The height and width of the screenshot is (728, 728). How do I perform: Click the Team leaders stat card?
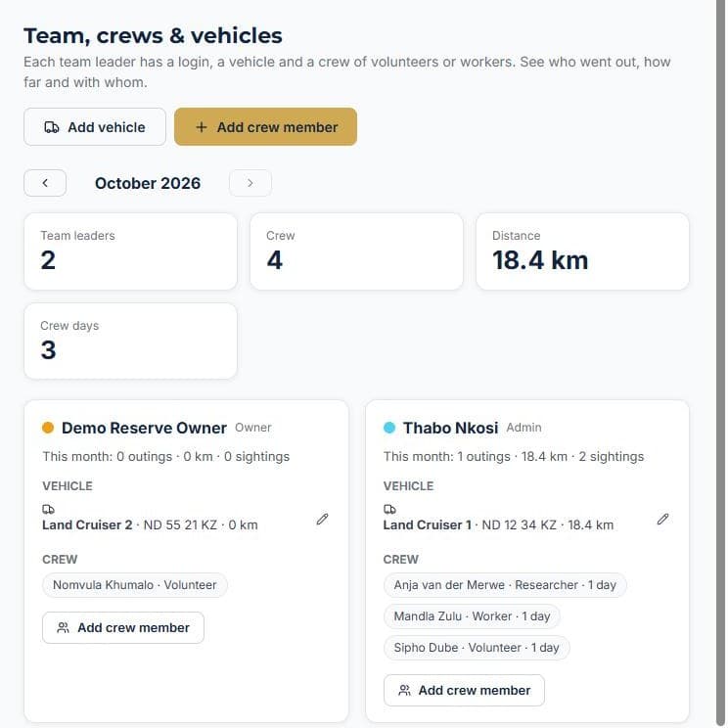(x=130, y=251)
